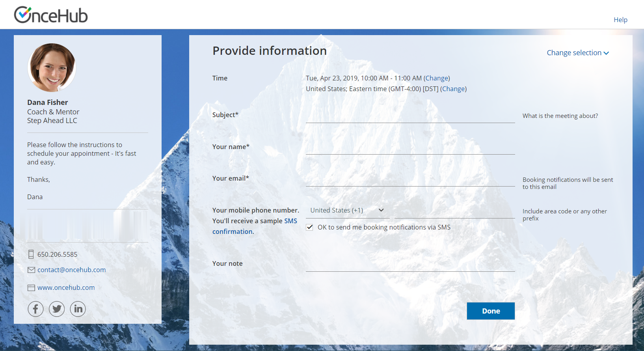
Task: Open the SMS confirmation sample link
Action: (255, 226)
